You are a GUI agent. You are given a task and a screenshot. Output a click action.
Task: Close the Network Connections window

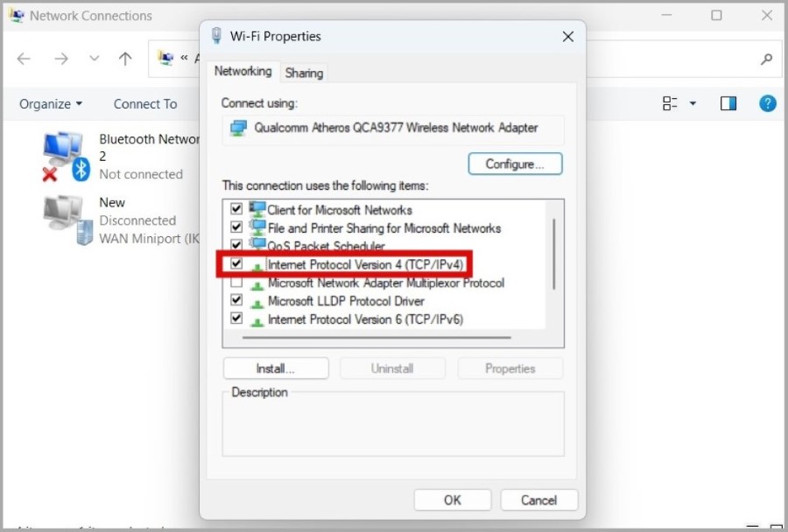(x=766, y=16)
